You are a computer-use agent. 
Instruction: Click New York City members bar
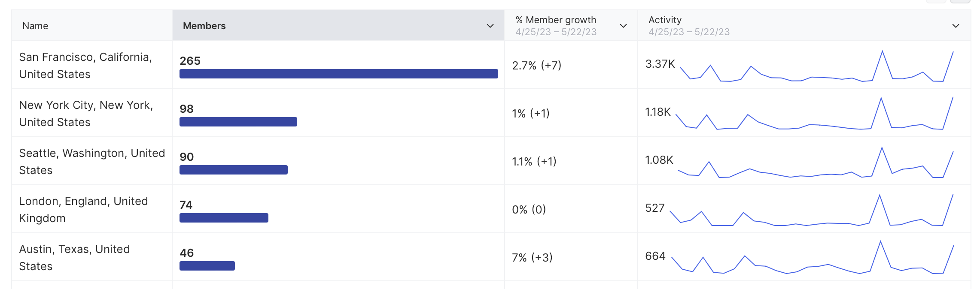coord(238,122)
